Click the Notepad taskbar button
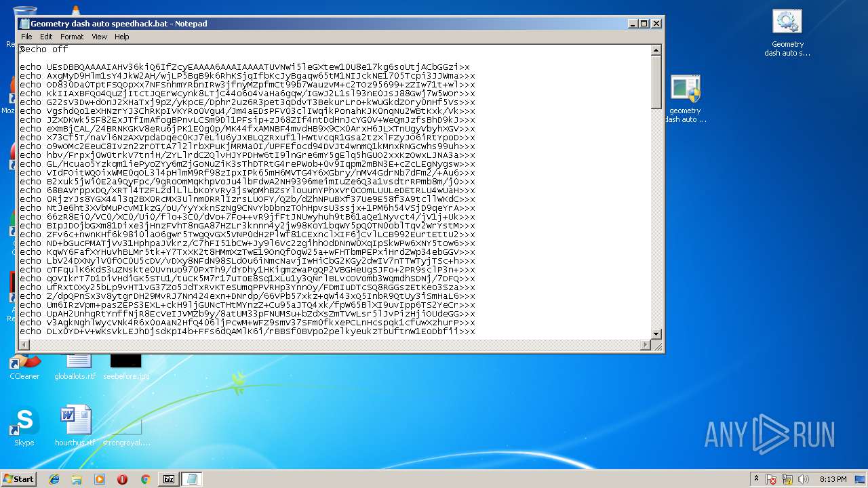868x488 pixels. tap(192, 479)
